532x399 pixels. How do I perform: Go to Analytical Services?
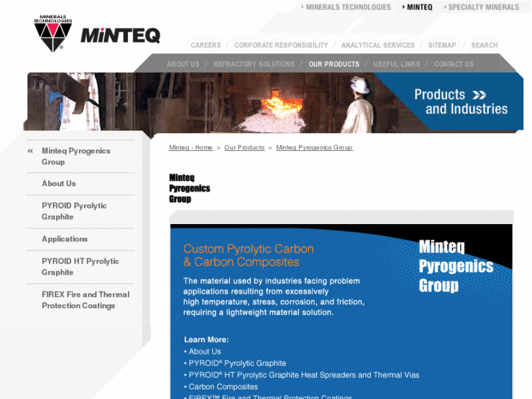(378, 45)
